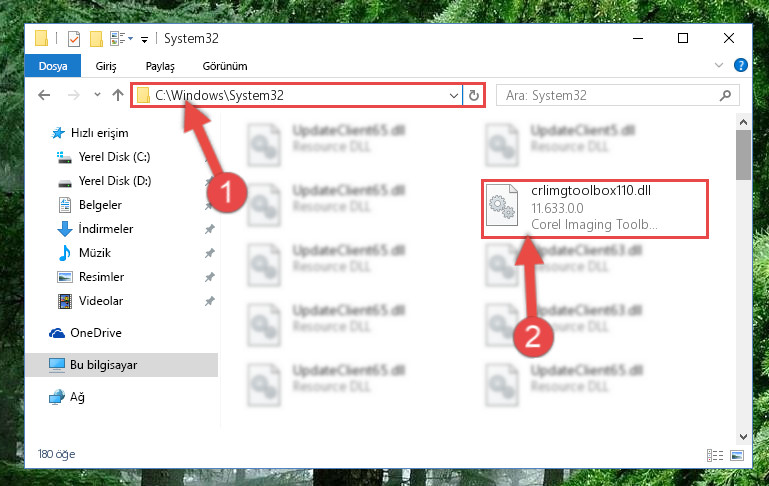The image size is (769, 486).
Task: Expand the ribbon with the chevron
Action: coord(719,65)
